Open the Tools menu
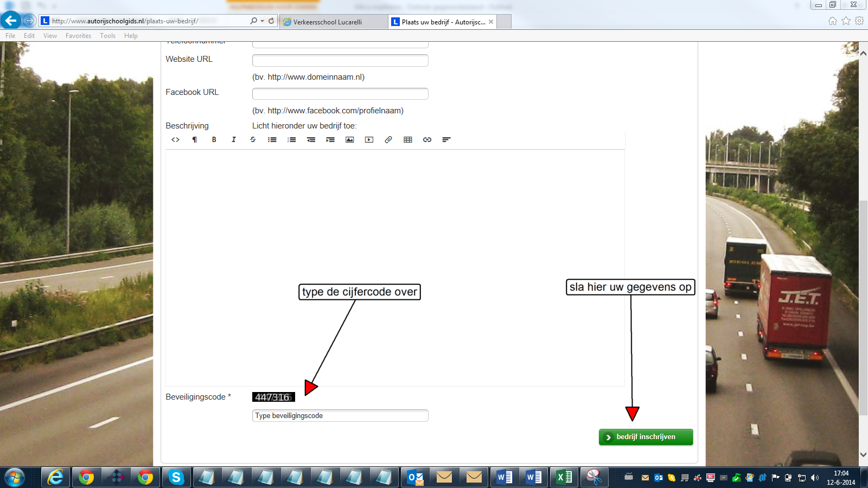The width and height of the screenshot is (868, 488). click(107, 36)
